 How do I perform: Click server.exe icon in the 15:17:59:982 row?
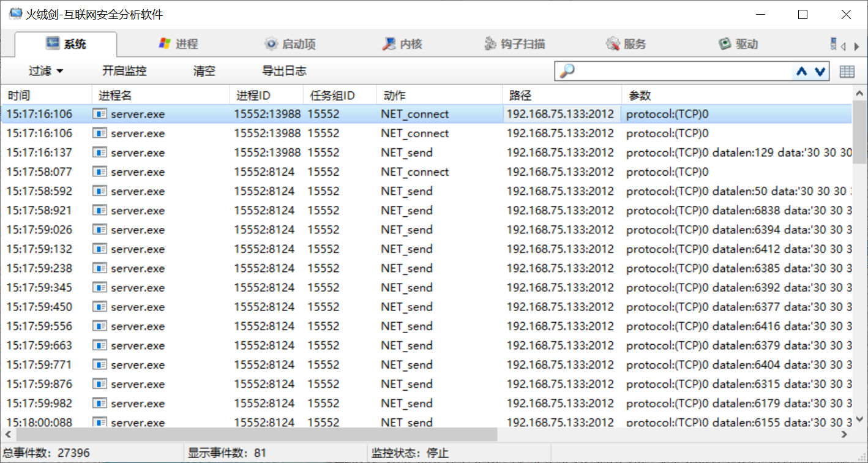tap(100, 404)
